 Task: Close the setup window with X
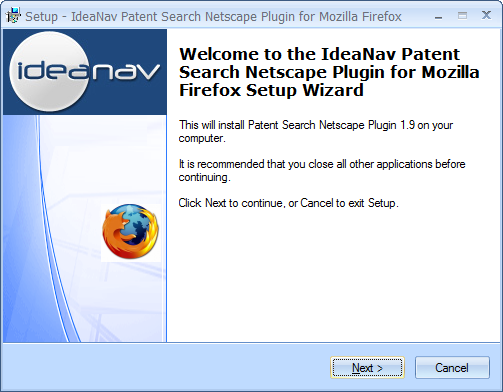pos(486,15)
